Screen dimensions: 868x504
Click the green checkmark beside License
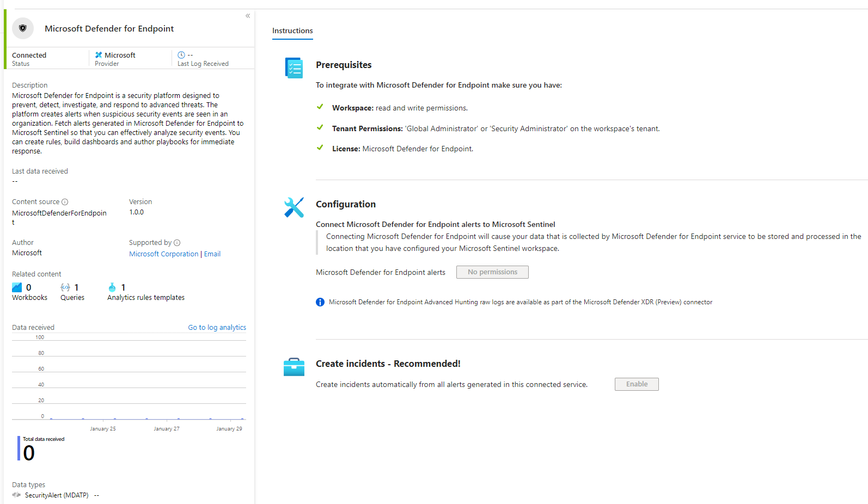pyautogui.click(x=320, y=147)
